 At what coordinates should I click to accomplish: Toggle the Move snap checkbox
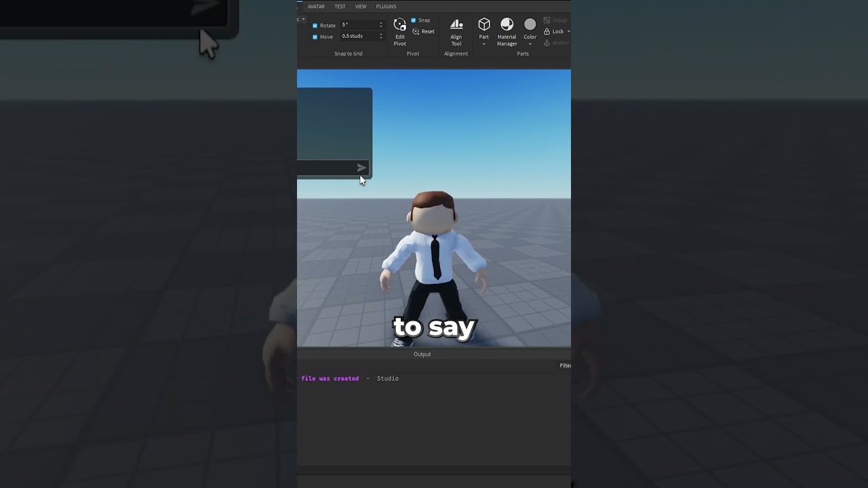point(315,37)
